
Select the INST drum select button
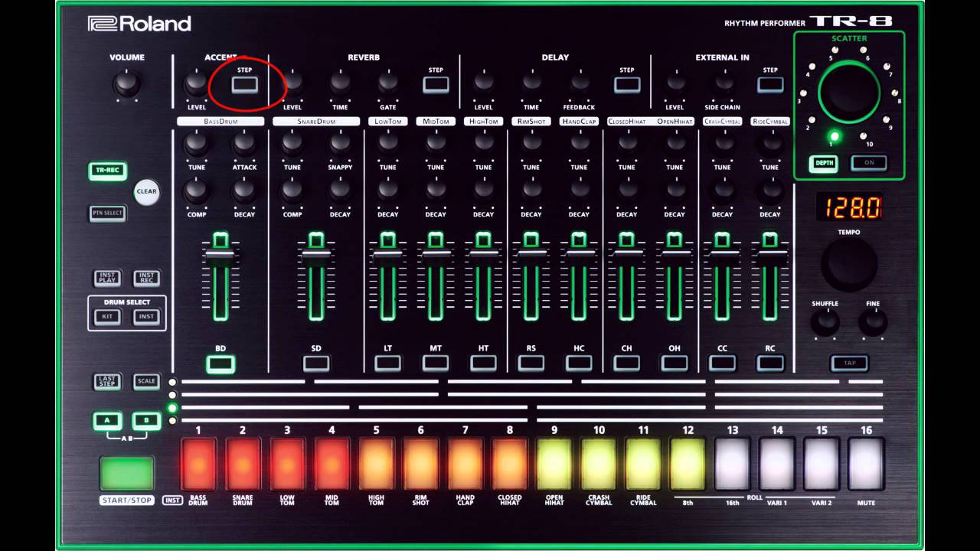click(x=146, y=317)
